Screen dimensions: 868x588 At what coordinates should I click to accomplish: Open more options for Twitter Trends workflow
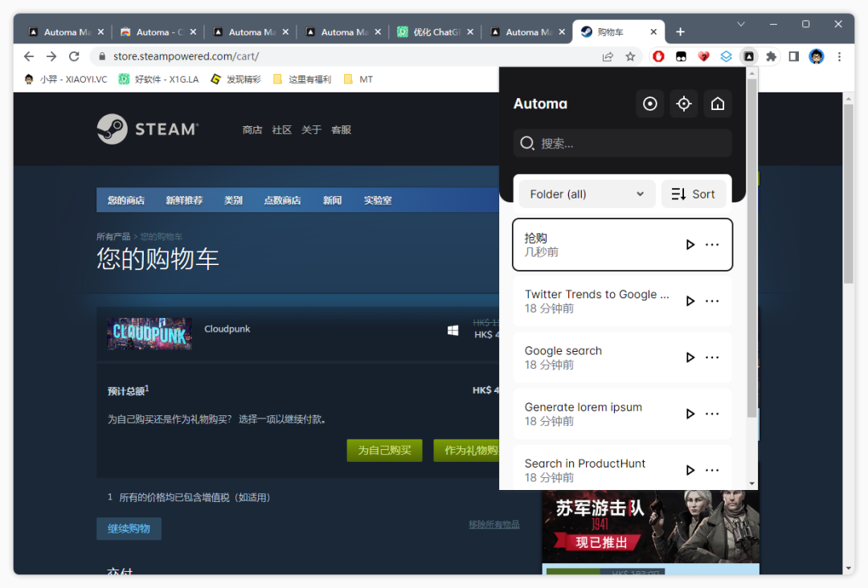tap(712, 301)
